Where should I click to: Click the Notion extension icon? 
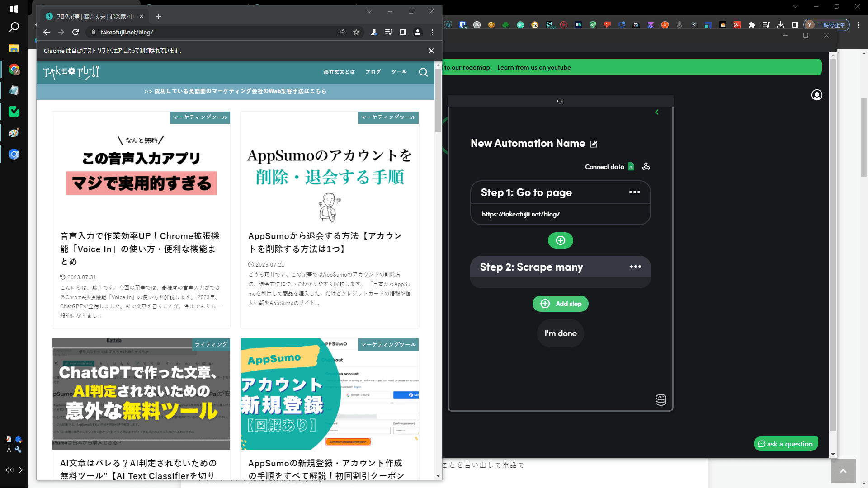click(448, 25)
